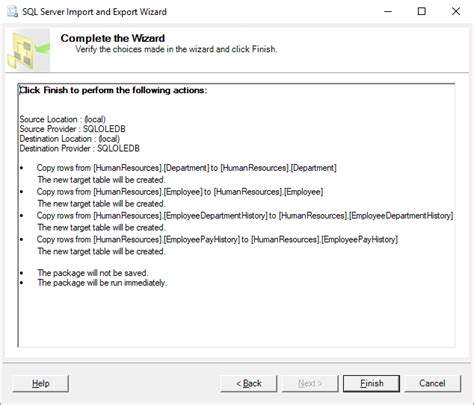Click the copy rows [EmployeeDepartmentHistory] line

pos(245,216)
